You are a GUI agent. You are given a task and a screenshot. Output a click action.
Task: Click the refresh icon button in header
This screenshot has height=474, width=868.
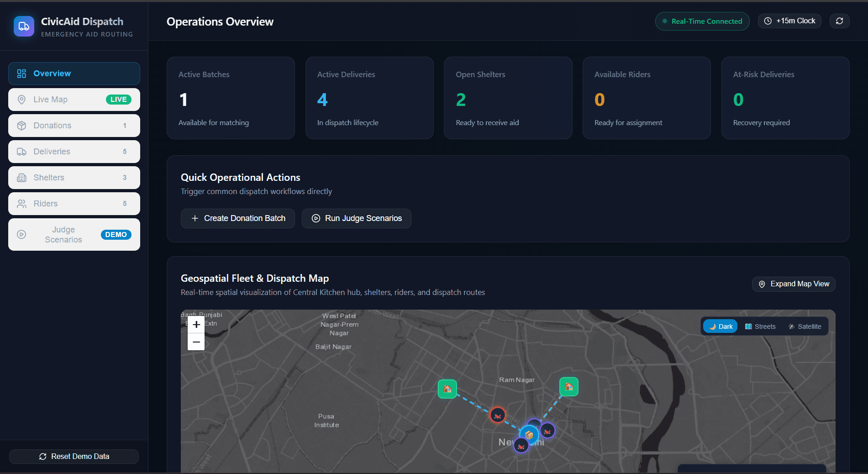[839, 21]
